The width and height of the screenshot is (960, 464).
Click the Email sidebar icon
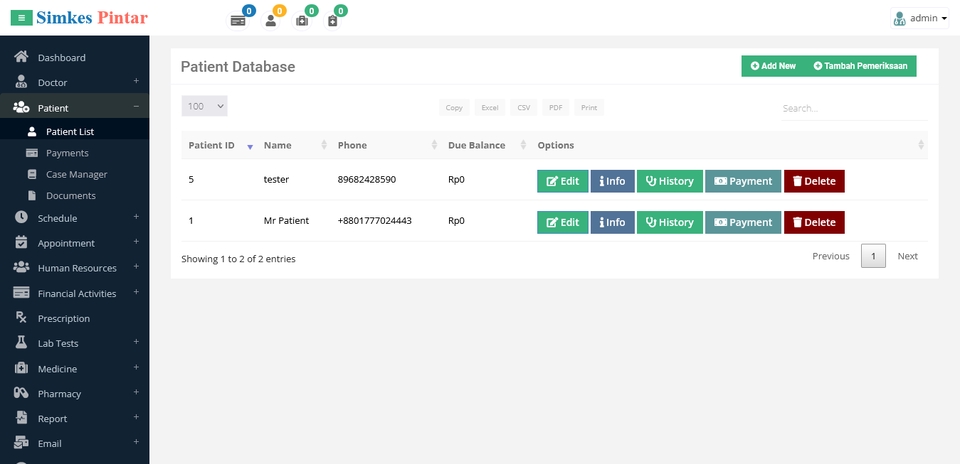[x=21, y=443]
